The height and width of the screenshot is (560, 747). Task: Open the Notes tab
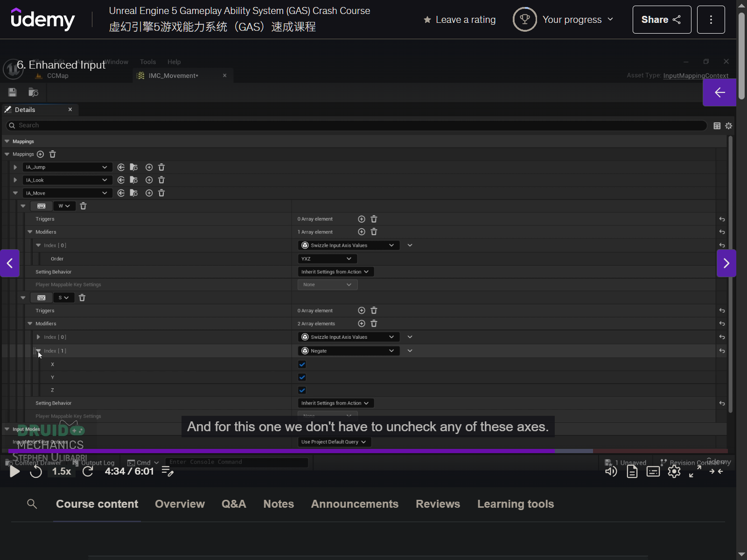pos(279,504)
